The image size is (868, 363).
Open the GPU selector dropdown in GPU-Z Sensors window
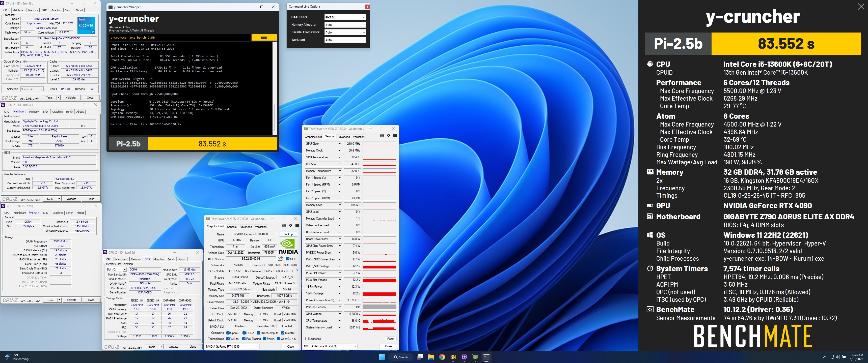click(x=330, y=346)
